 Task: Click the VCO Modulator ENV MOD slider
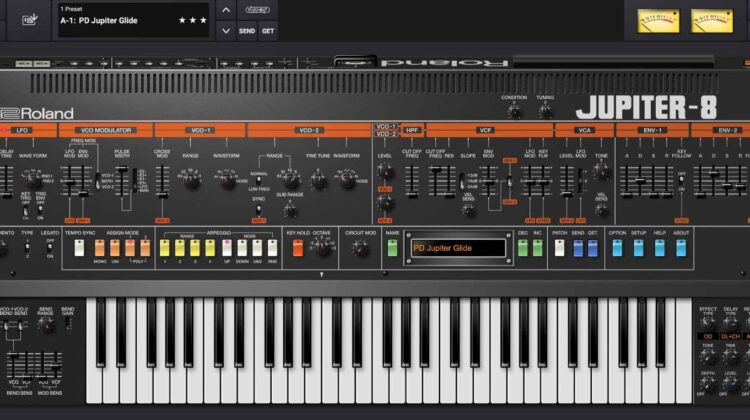pyautogui.click(x=83, y=181)
